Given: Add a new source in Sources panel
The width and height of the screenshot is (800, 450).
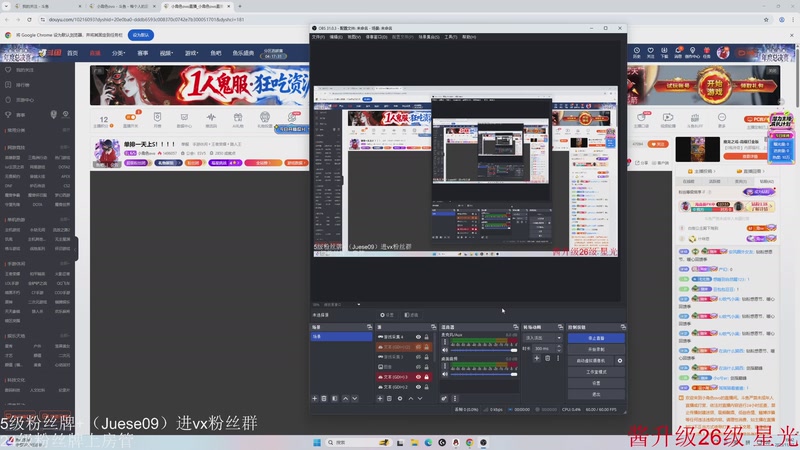Looking at the screenshot, I should pyautogui.click(x=380, y=398).
